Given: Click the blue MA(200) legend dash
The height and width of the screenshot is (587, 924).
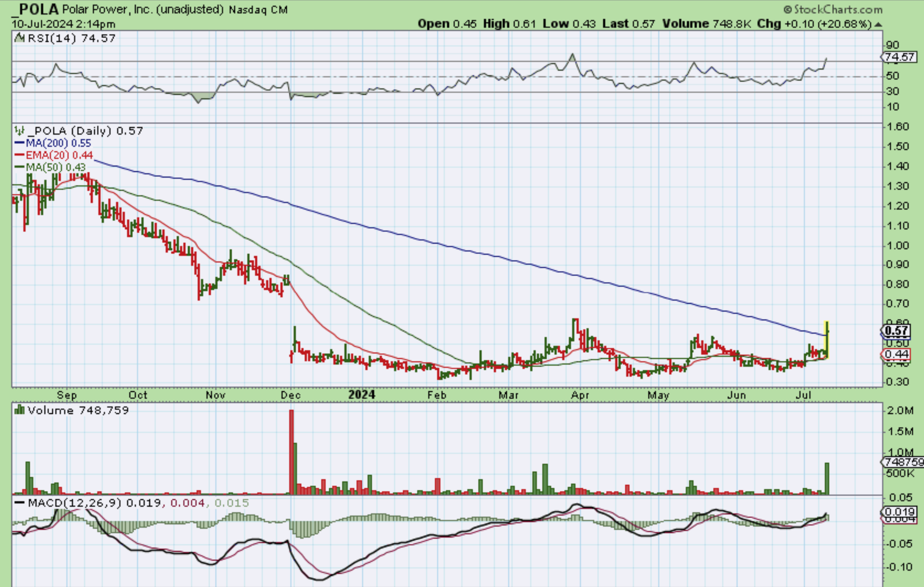Looking at the screenshot, I should click(19, 143).
